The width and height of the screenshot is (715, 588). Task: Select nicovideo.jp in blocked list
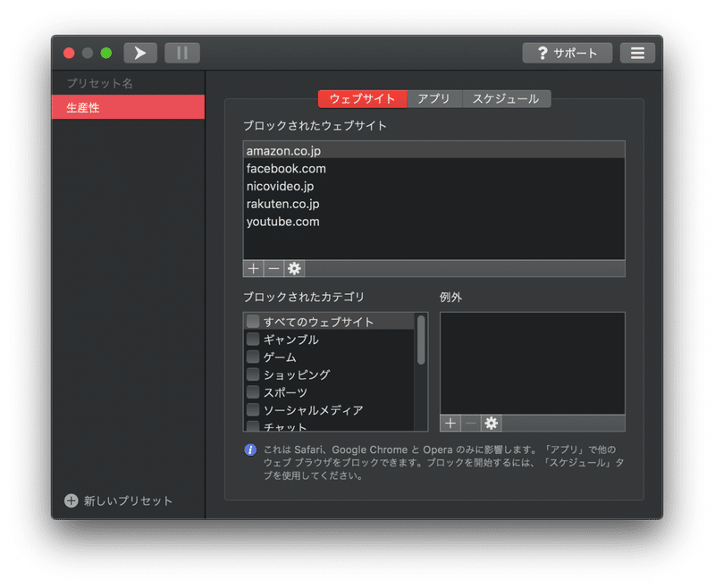click(x=434, y=187)
